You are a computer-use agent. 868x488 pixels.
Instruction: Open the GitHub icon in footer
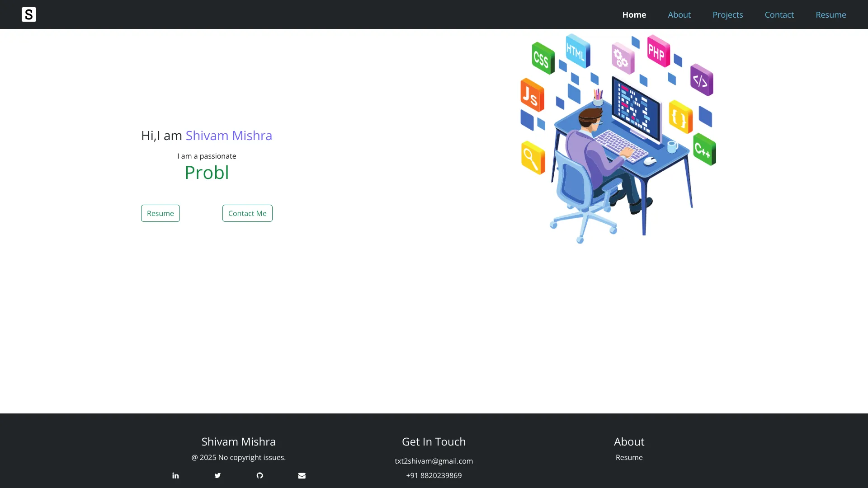pyautogui.click(x=259, y=475)
